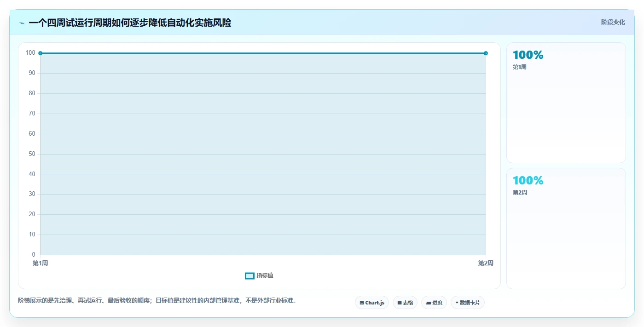Toggle the 指标值 legend item
The image size is (644, 327).
pyautogui.click(x=259, y=275)
